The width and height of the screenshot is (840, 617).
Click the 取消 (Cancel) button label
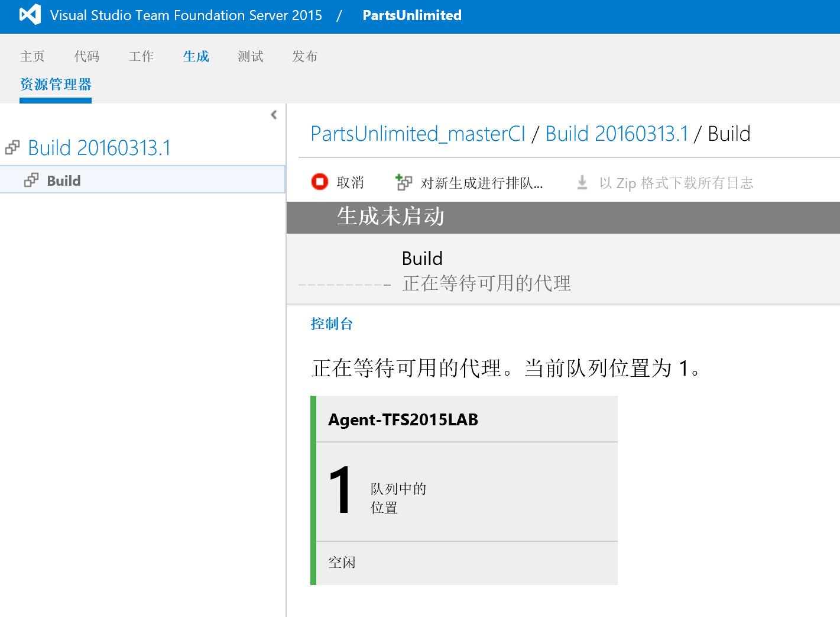351,183
